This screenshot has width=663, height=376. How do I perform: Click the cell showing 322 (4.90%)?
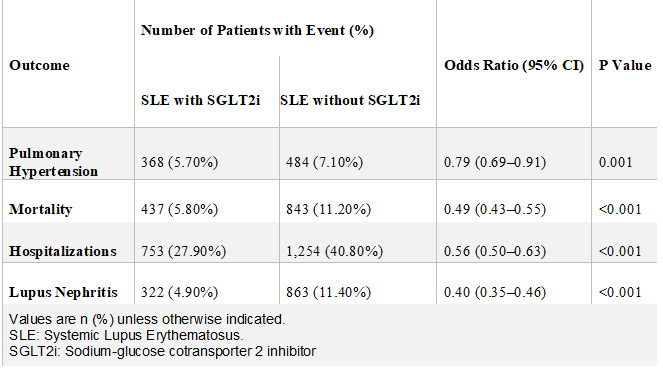[179, 292]
